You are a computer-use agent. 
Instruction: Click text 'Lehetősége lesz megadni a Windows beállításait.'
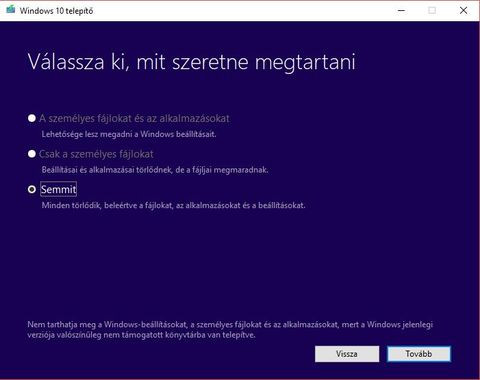point(129,134)
